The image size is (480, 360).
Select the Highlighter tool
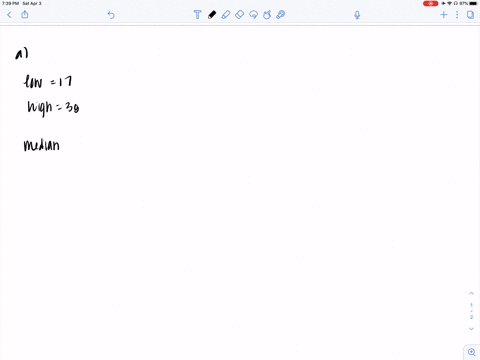pos(226,15)
